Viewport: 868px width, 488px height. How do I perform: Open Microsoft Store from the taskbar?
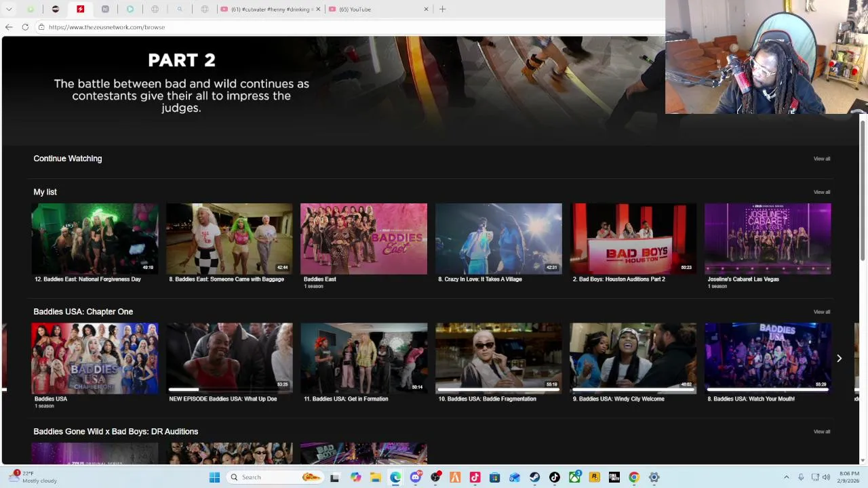494,477
